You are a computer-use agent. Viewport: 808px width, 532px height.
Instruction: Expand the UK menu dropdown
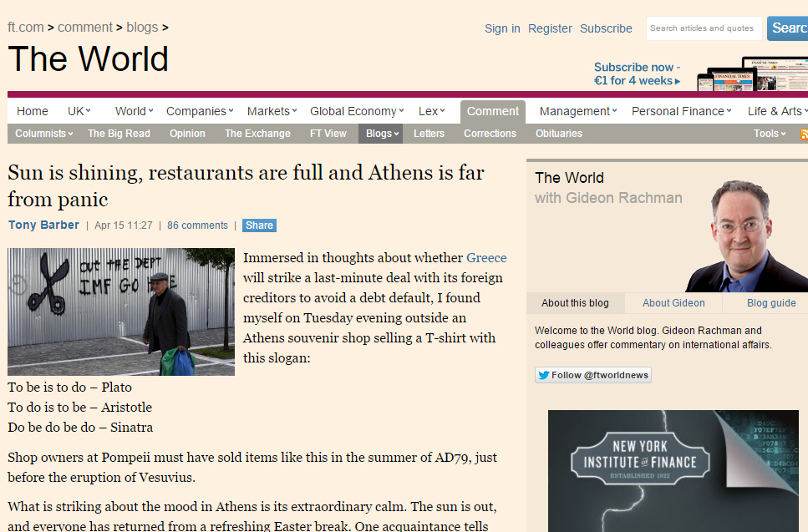[79, 111]
